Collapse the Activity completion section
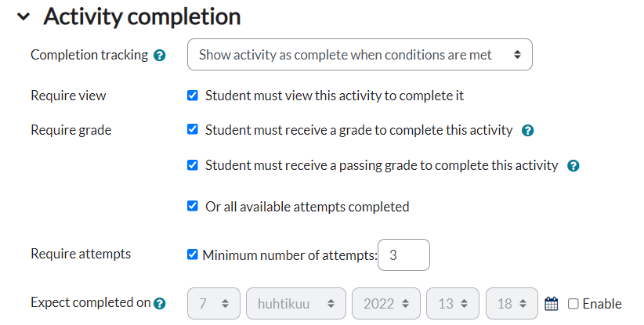Screen dimensions: 644x325 (x=24, y=16)
